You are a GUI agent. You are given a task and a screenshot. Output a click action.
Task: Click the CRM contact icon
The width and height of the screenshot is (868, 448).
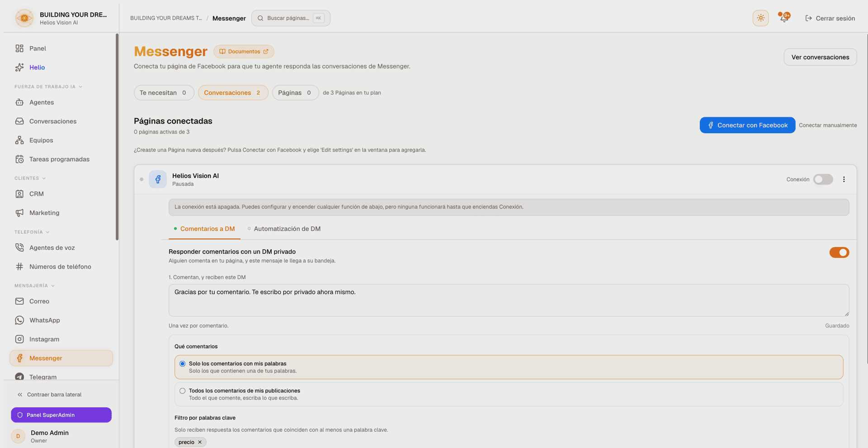pos(19,194)
